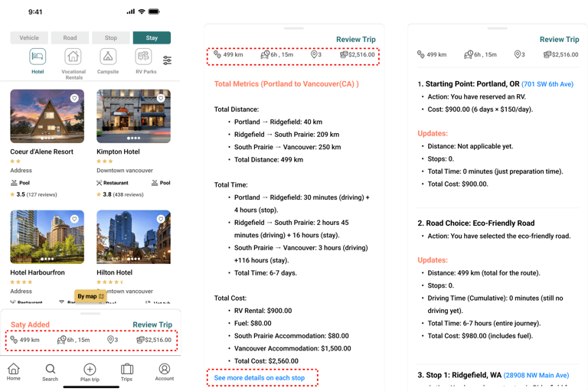
Task: Favorite Kimpton Hotel heart icon
Action: 161,98
